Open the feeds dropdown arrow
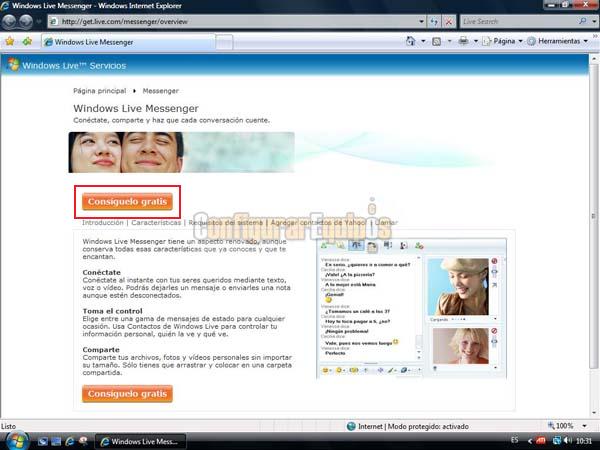Image resolution: width=600 pixels, height=450 pixels. [x=449, y=41]
